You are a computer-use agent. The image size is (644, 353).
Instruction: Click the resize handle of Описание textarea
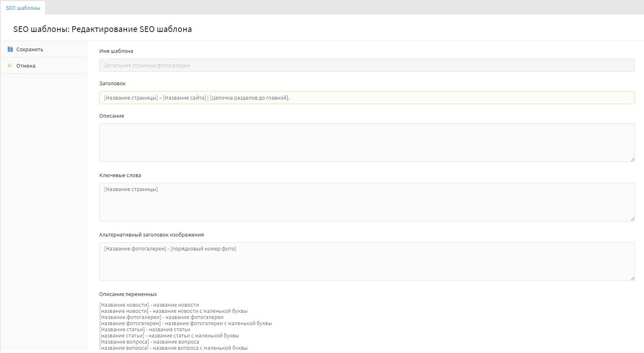pos(633,159)
